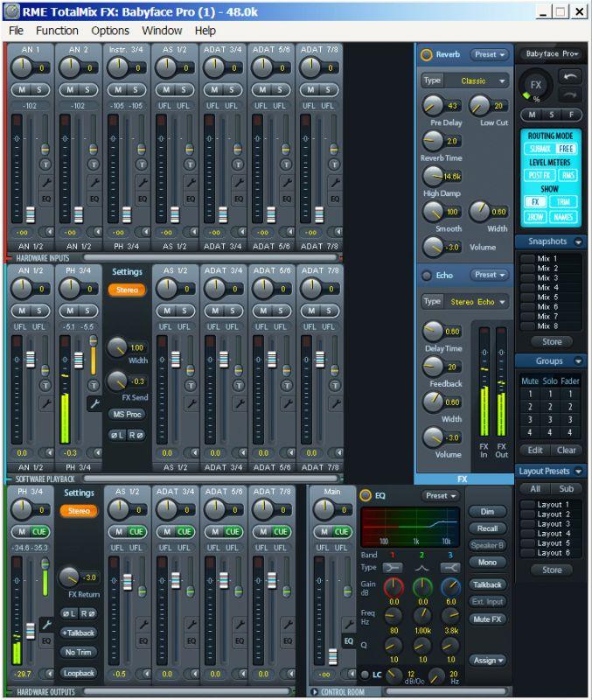Click the Main output fader handle

coord(332,657)
